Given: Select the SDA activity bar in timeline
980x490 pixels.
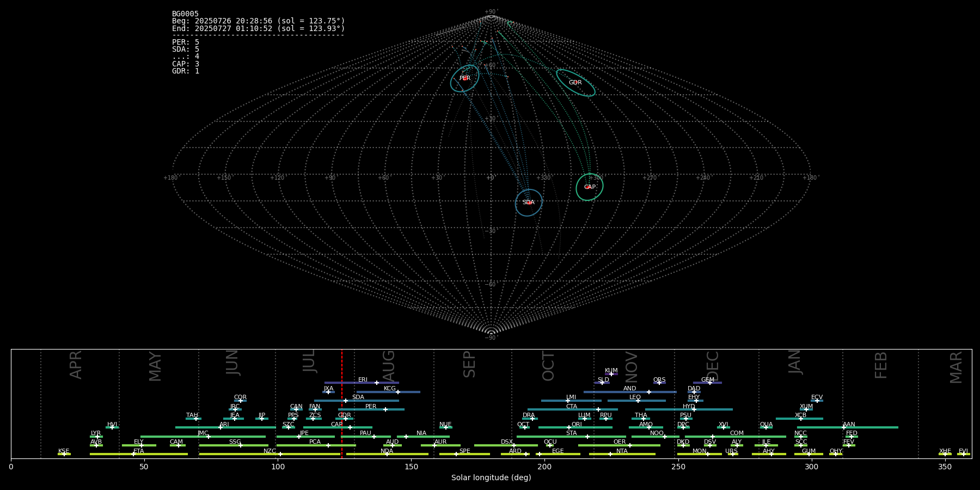Looking at the screenshot, I should 356,400.
